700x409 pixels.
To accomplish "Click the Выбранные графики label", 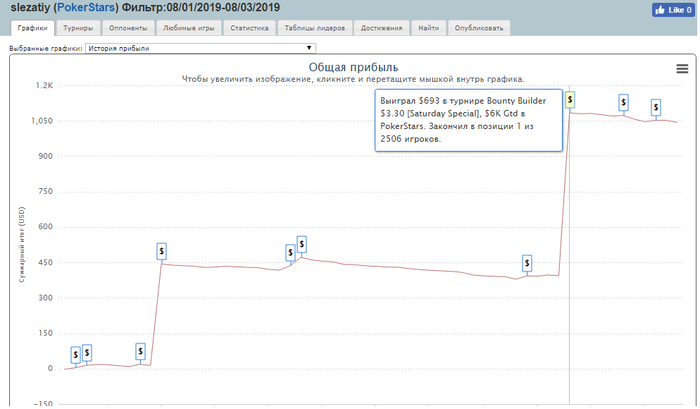I will pos(46,48).
